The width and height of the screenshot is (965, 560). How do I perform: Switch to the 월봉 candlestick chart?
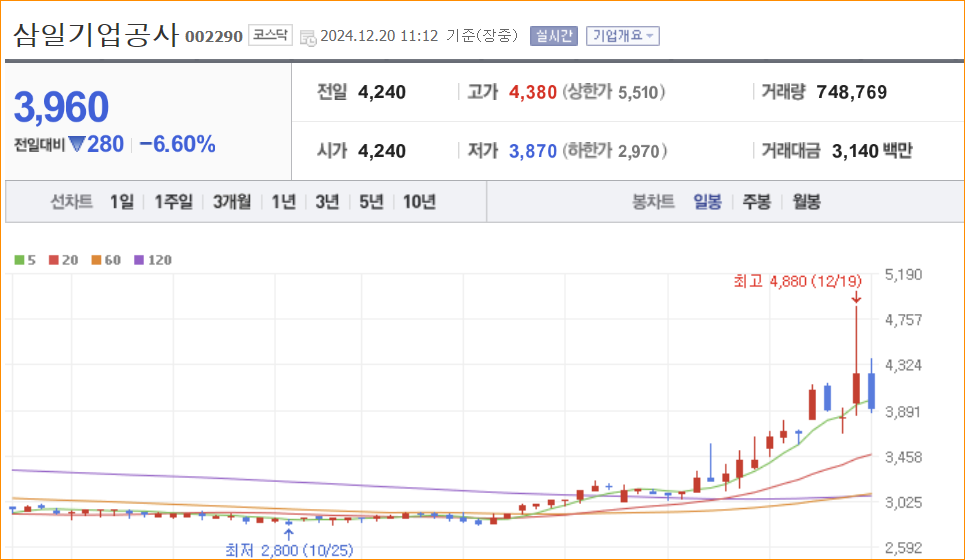tap(806, 201)
